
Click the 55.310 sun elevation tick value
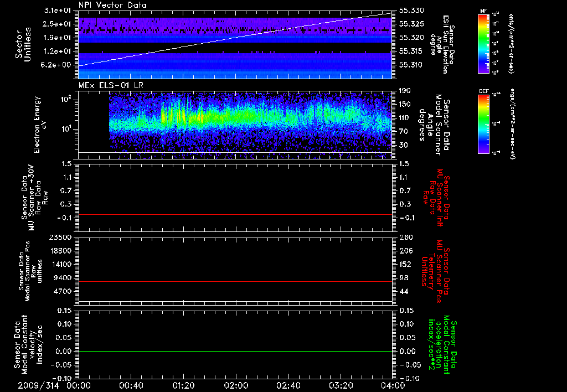point(411,65)
